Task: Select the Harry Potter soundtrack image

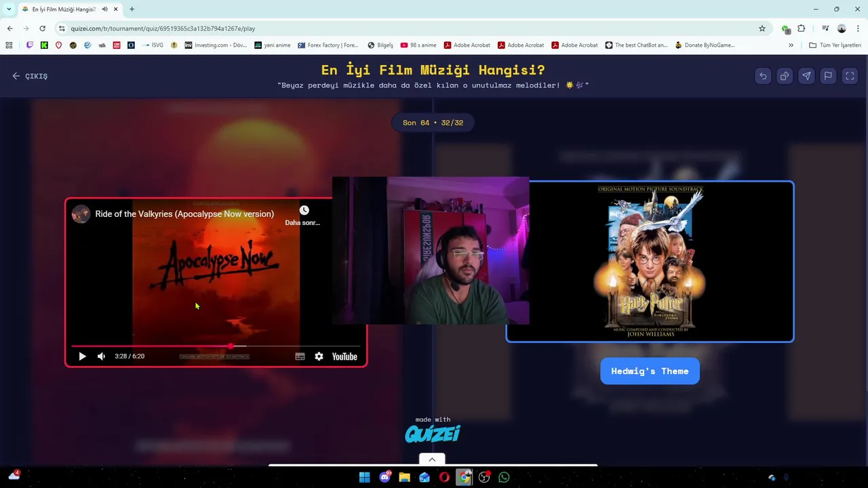Action: (650, 262)
